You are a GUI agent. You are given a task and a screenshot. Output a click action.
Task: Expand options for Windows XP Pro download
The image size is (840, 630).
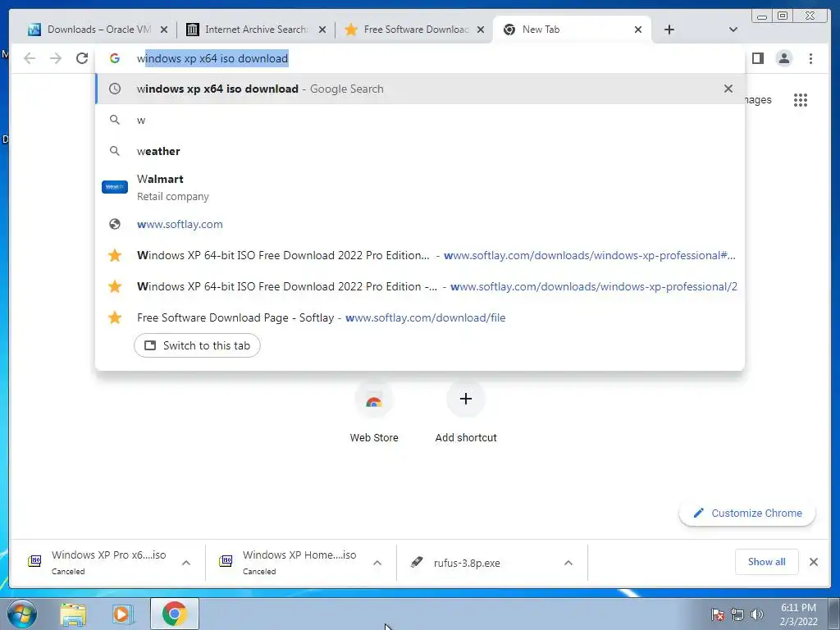[186, 563]
